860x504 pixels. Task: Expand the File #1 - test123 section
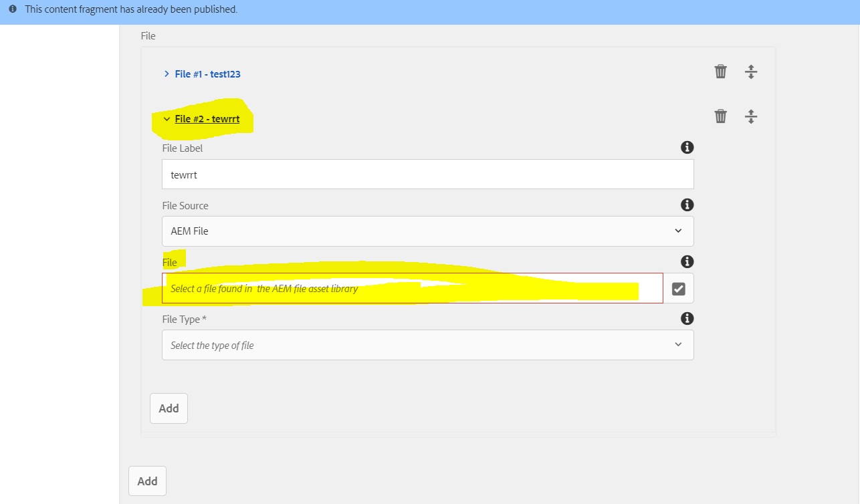167,74
